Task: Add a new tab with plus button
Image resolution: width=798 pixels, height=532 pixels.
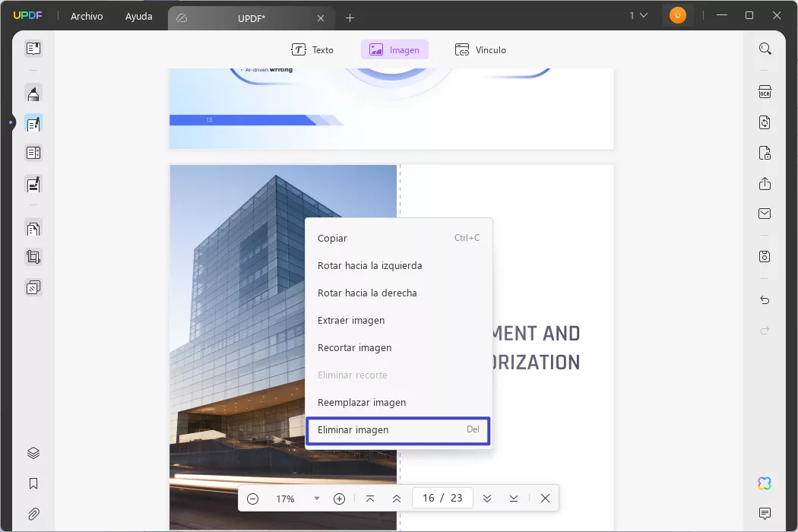Action: pos(350,18)
